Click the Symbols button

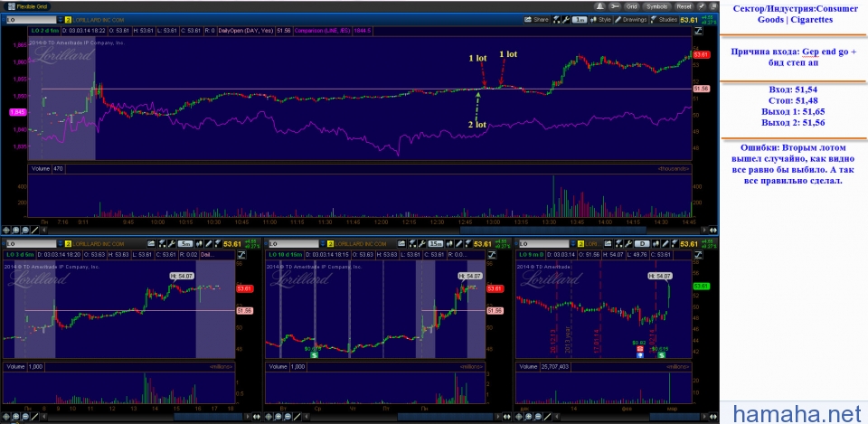pos(657,6)
